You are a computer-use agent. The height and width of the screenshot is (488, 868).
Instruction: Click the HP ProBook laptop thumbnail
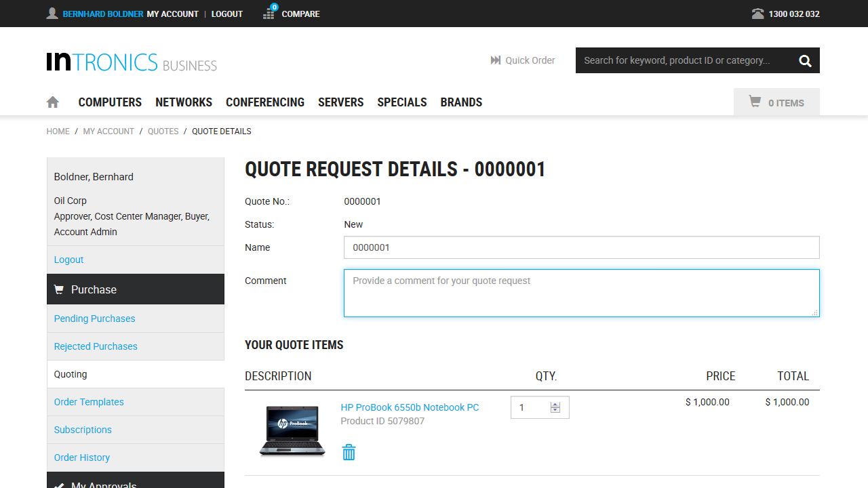click(292, 430)
